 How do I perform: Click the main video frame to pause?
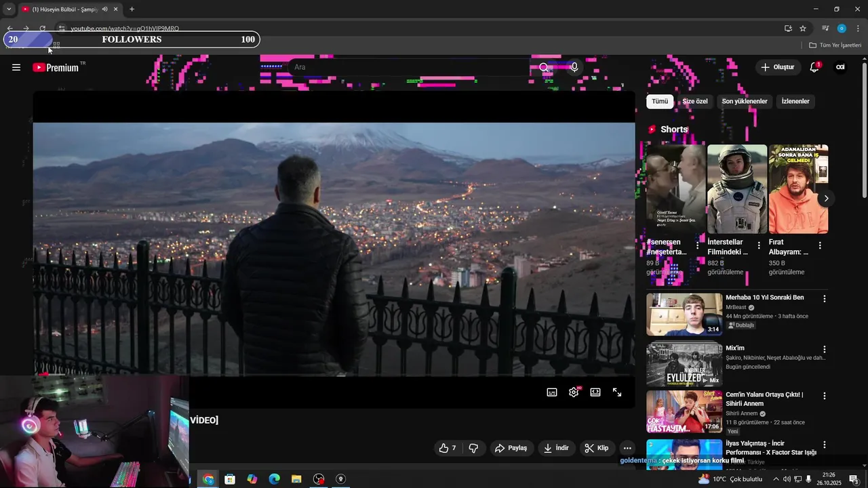pos(334,249)
